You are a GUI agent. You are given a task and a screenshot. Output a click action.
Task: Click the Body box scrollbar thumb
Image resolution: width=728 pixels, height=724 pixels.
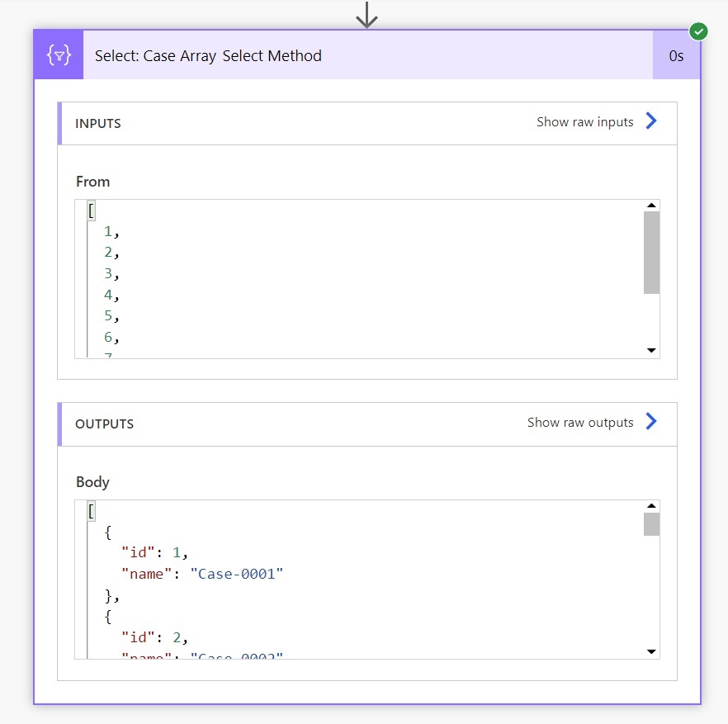click(651, 524)
